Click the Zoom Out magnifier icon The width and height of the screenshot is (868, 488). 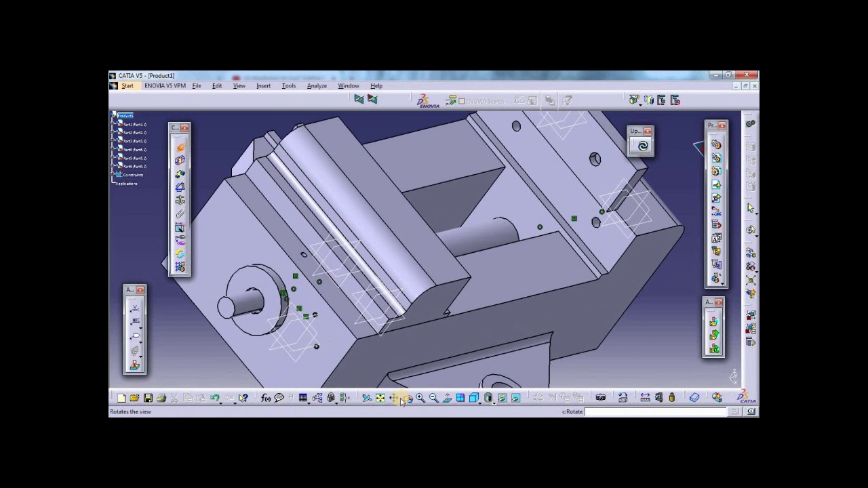pyautogui.click(x=434, y=398)
